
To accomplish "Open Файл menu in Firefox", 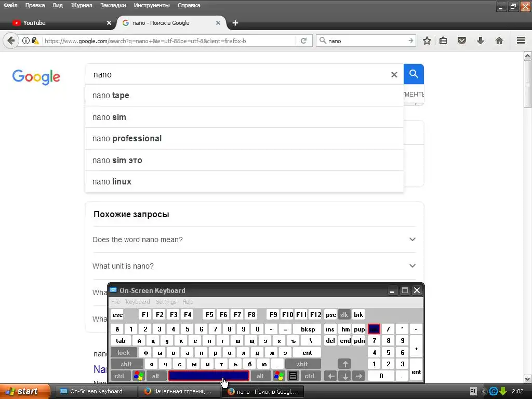I will [x=10, y=5].
